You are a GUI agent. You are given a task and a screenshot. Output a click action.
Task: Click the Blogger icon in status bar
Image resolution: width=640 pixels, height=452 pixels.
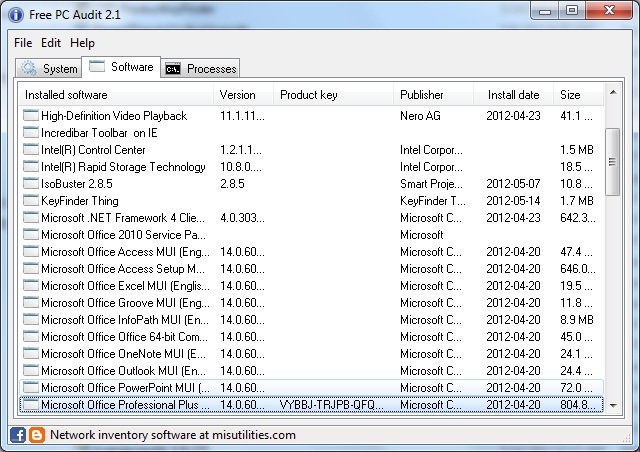point(37,435)
